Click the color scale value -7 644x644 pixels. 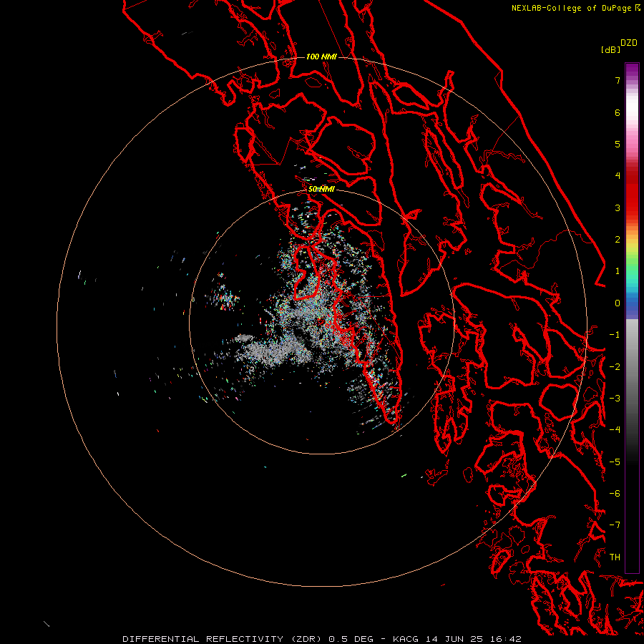point(615,525)
